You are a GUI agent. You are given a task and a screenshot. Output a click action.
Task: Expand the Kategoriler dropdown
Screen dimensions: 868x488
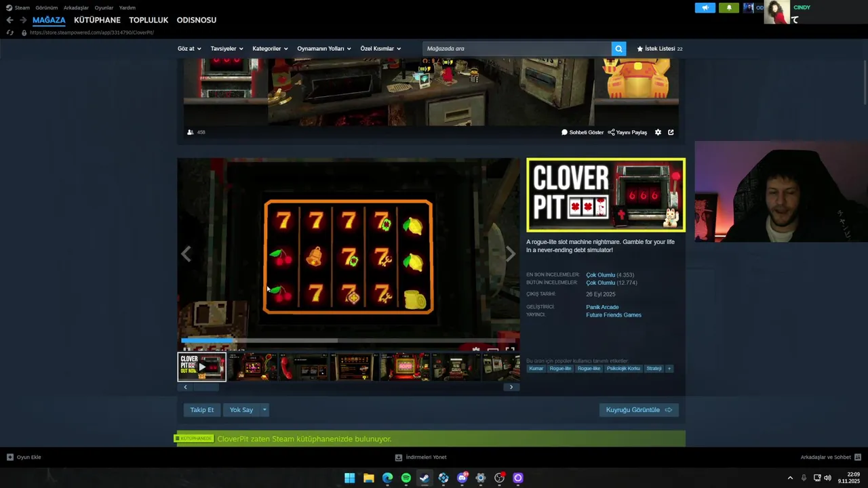pos(270,49)
